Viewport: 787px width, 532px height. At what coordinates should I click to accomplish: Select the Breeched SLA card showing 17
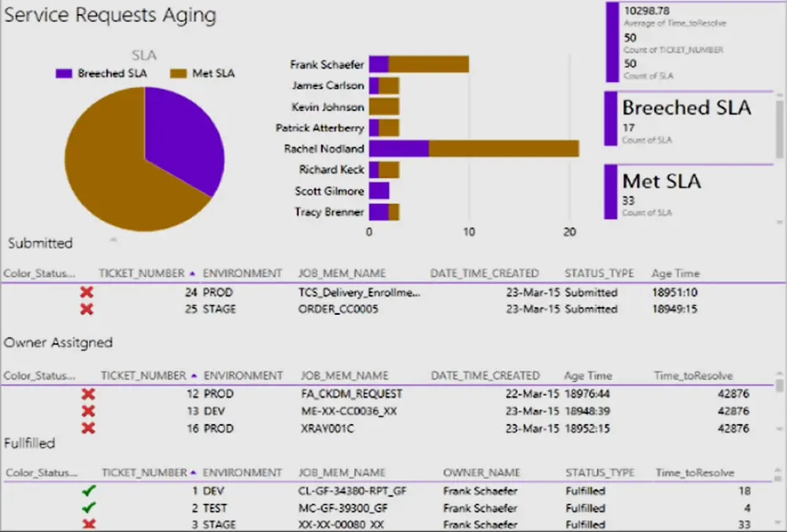[689, 119]
